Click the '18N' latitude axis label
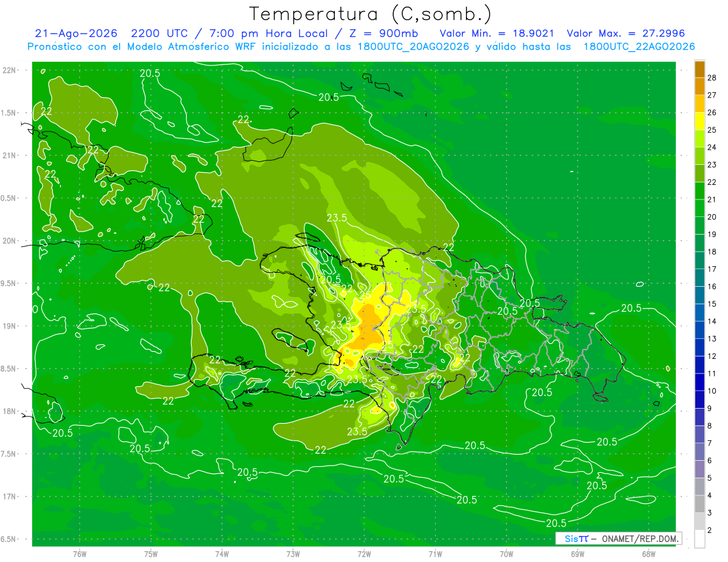Image resolution: width=728 pixels, height=562 pixels. 10,412
